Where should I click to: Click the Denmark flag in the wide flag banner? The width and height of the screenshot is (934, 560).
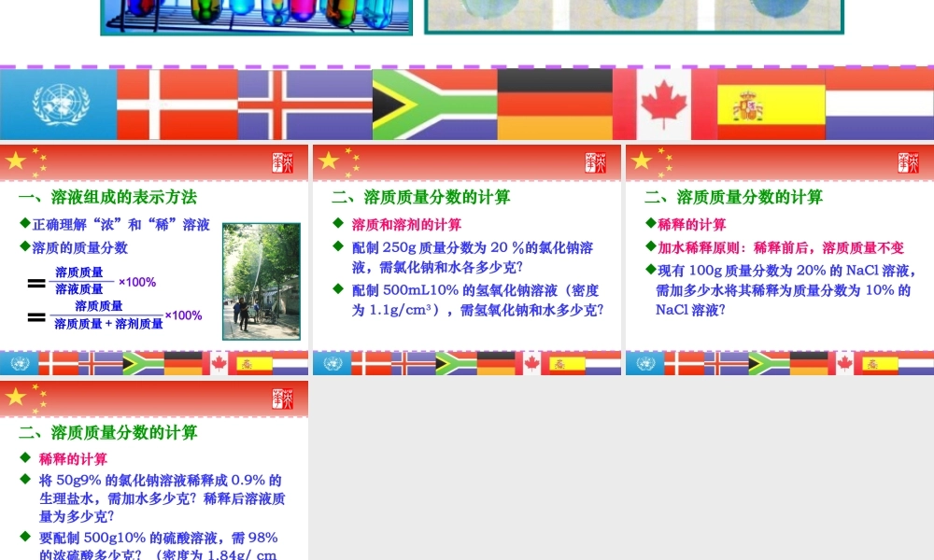(x=177, y=105)
